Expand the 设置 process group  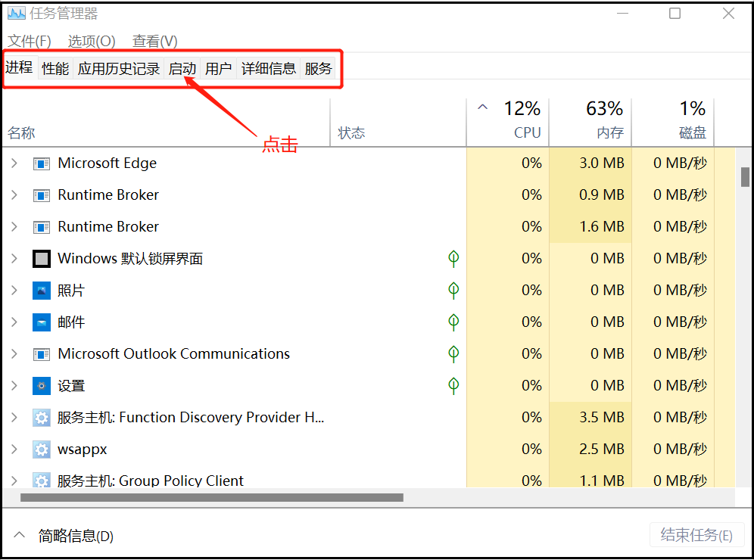14,386
